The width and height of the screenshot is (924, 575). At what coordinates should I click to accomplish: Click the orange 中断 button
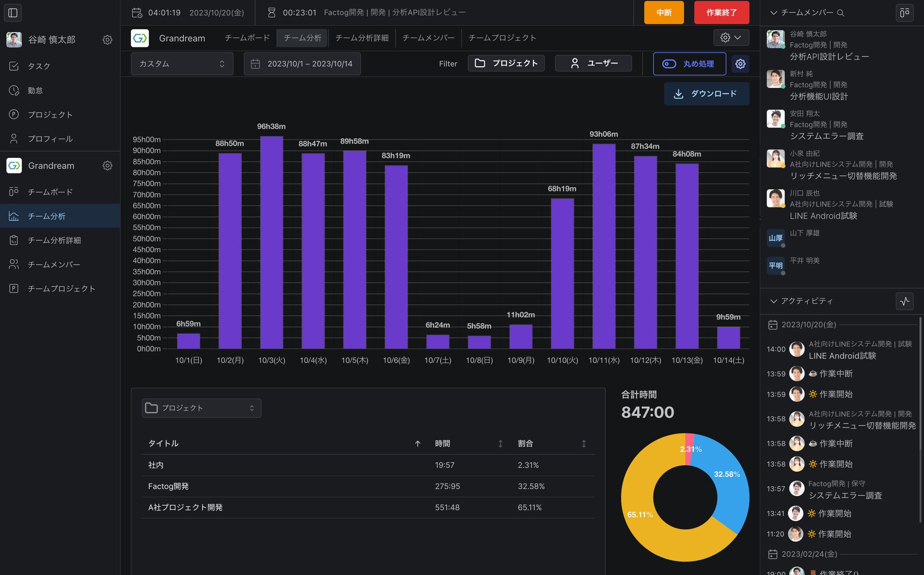[x=663, y=13]
